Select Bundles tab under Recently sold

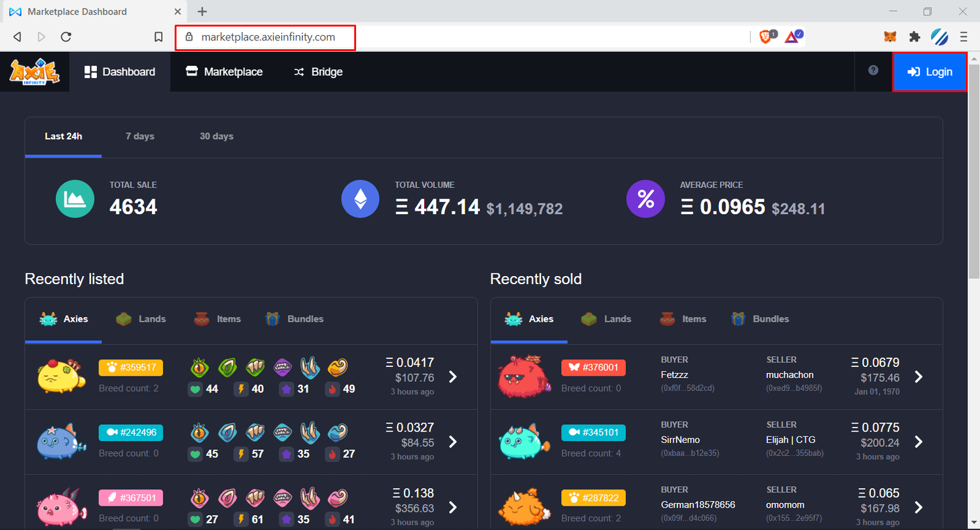(x=760, y=319)
